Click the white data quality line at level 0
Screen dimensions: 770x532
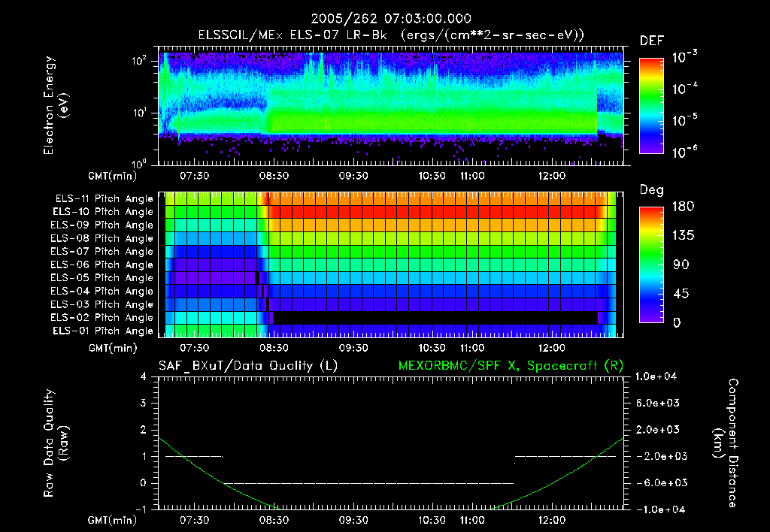point(369,483)
